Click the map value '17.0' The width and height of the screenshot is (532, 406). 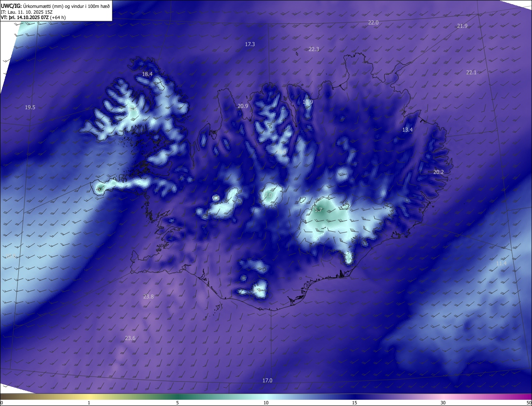267,381
